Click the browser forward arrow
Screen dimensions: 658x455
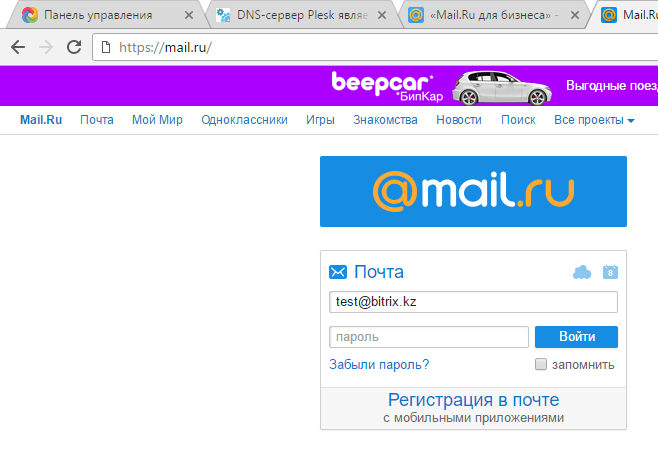[x=46, y=47]
